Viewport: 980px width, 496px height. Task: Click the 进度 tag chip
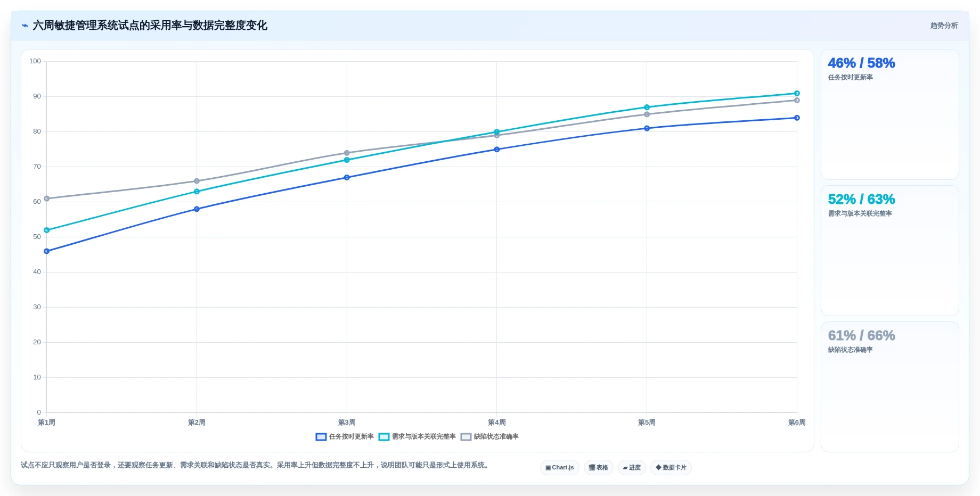point(632,467)
